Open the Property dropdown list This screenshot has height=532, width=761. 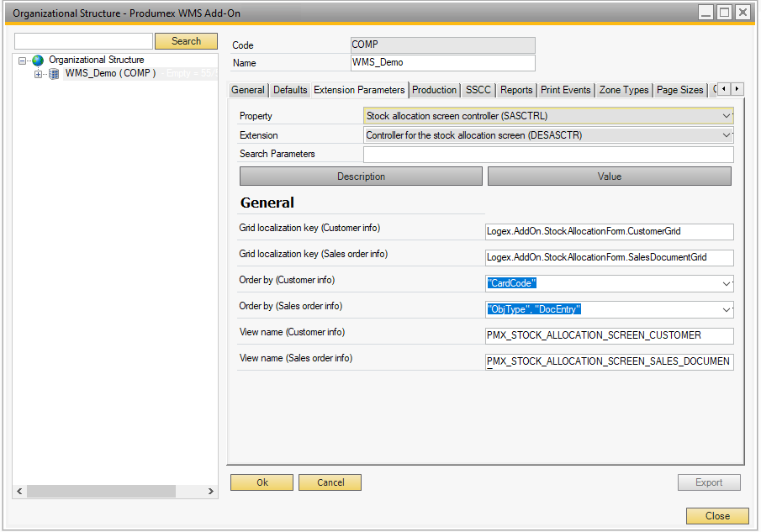click(x=727, y=116)
